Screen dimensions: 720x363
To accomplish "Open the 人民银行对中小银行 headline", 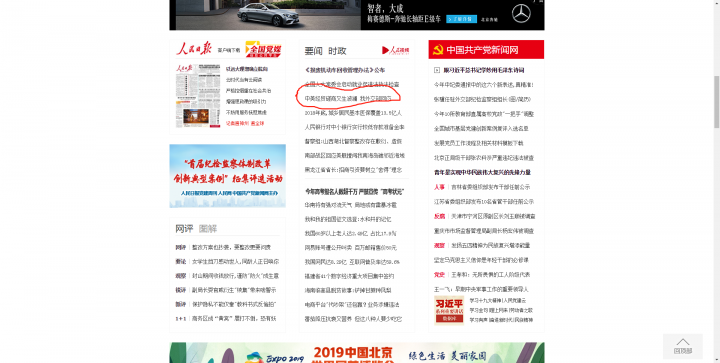I will 354,127.
